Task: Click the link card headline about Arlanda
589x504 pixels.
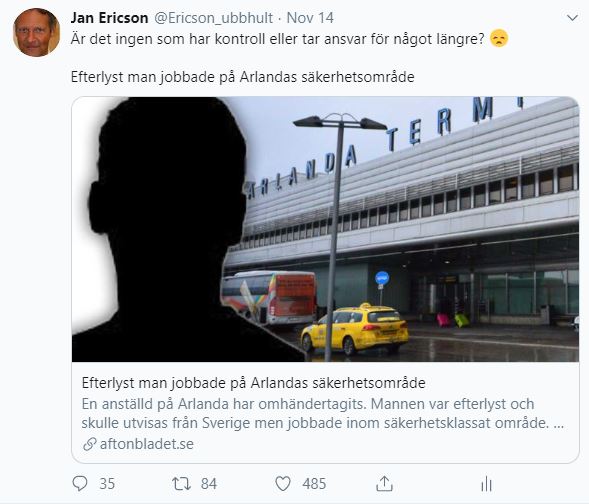Action: tap(254, 383)
